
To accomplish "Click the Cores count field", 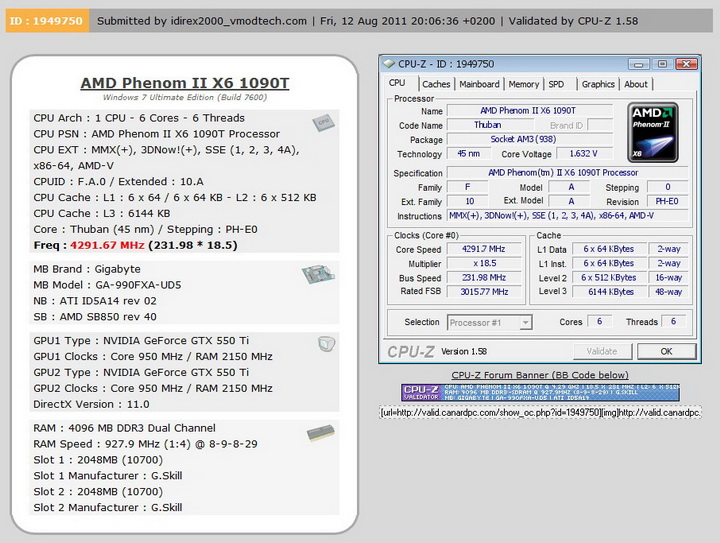I will point(599,321).
